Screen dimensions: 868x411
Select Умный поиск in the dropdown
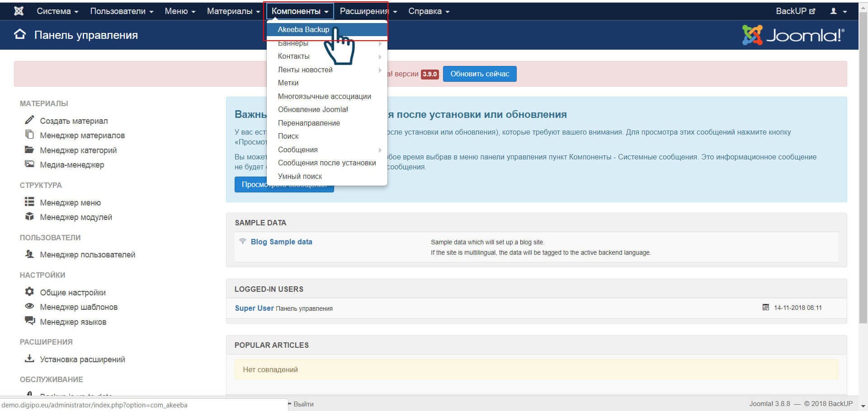tap(300, 176)
